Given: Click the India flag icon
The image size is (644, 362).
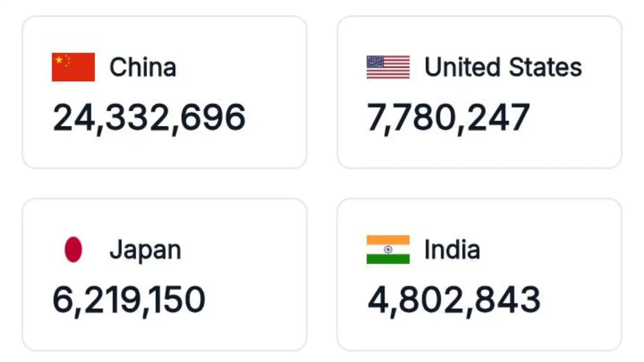Looking at the screenshot, I should click(388, 249).
